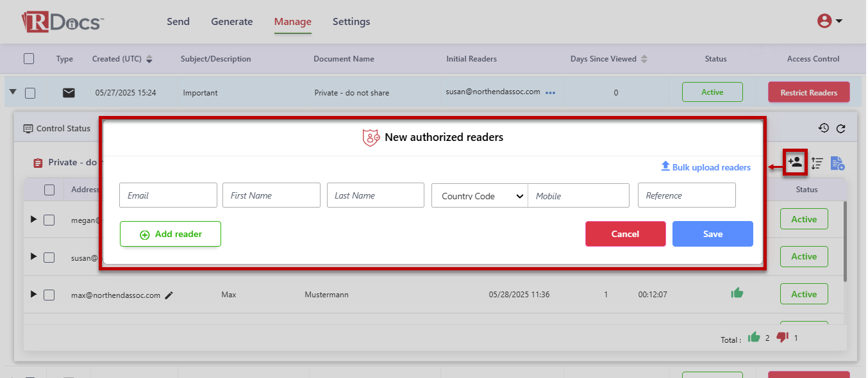Click the shield icon in the dialog header

[372, 137]
